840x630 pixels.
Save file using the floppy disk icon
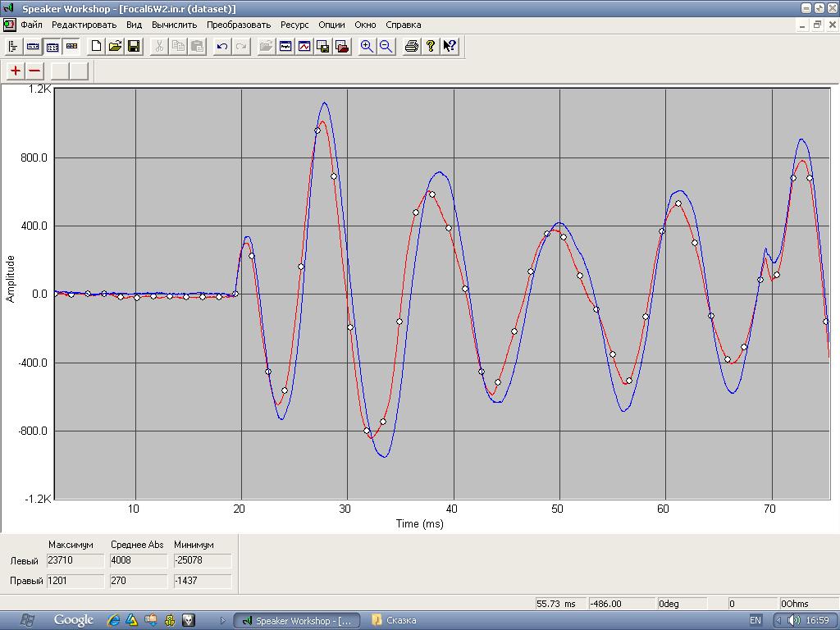[134, 47]
